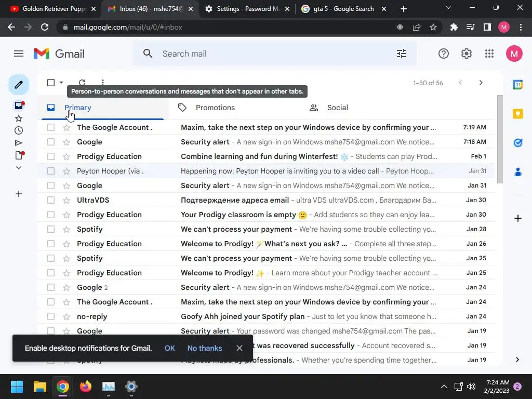Open the taskbar clock and date
Viewport: 532px width, 399px height.
(x=497, y=387)
